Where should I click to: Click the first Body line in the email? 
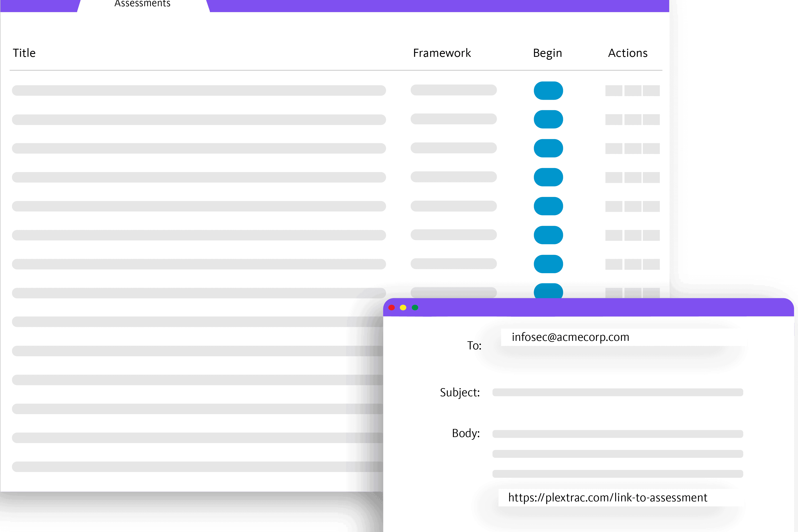click(x=617, y=434)
